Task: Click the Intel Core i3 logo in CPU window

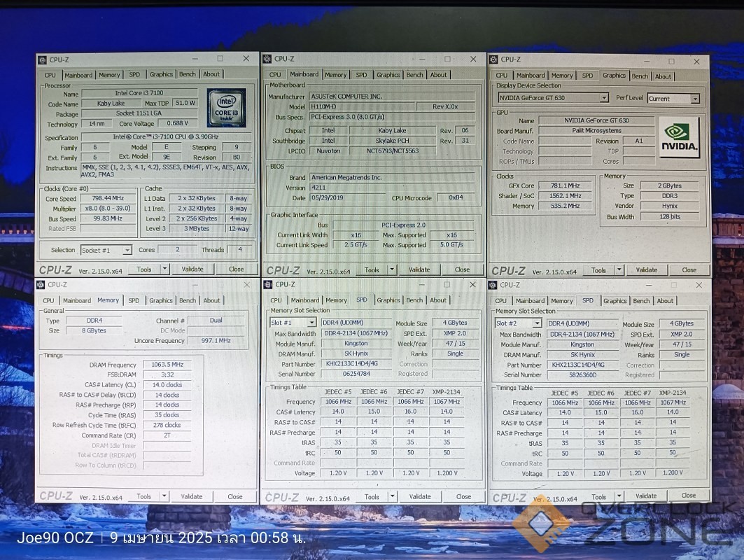Action: tap(226, 107)
